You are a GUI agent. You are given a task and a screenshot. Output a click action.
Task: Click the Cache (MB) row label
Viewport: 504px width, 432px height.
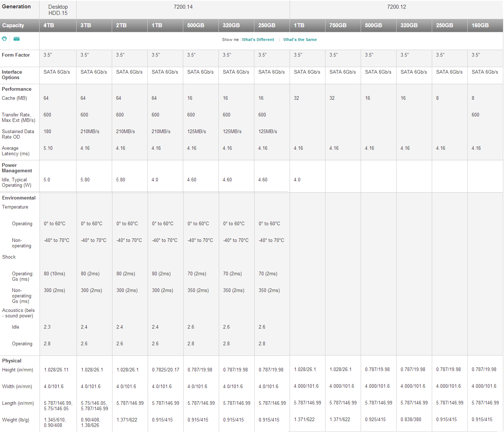(15, 98)
